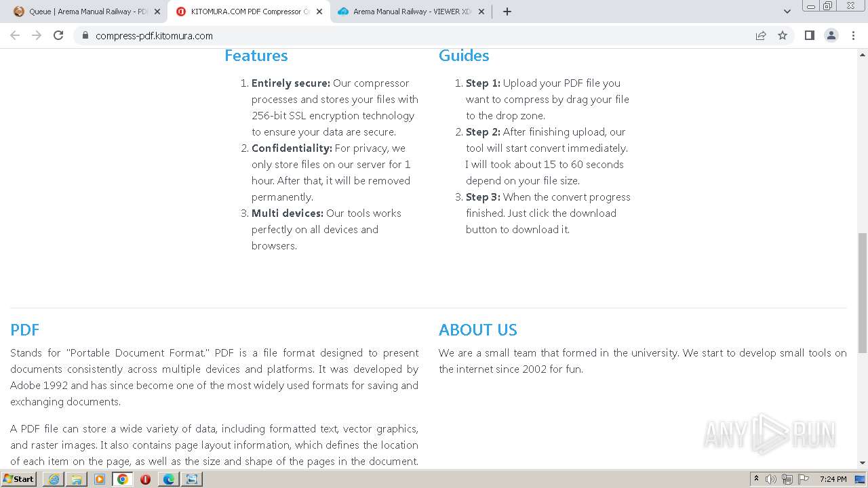Open Opera browser from taskbar

click(145, 479)
